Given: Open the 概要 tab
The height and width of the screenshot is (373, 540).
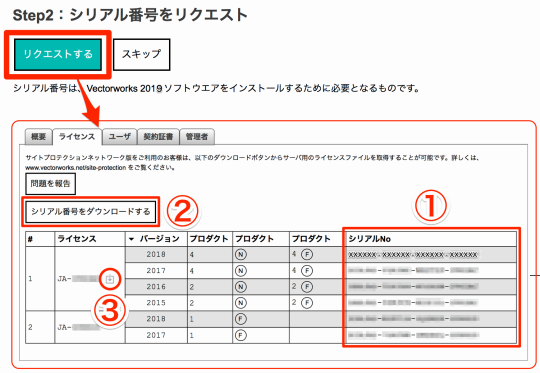Looking at the screenshot, I should [x=39, y=137].
